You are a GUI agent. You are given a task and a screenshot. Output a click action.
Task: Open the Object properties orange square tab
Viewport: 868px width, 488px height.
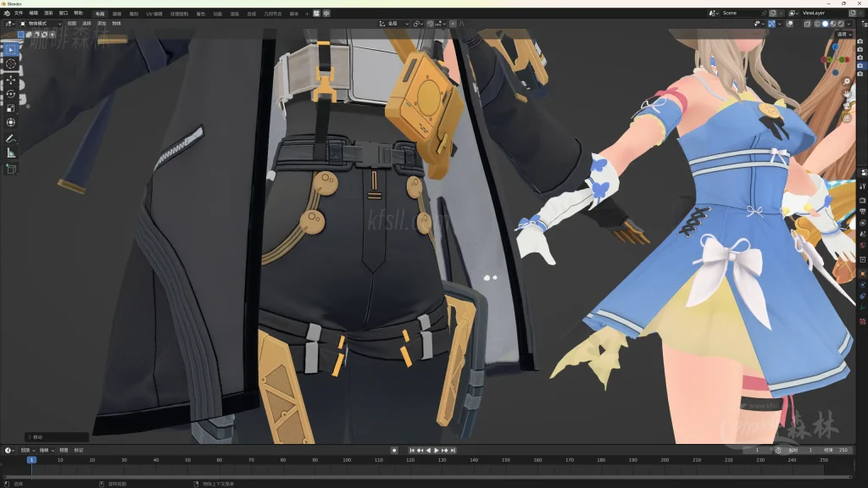pos(862,274)
